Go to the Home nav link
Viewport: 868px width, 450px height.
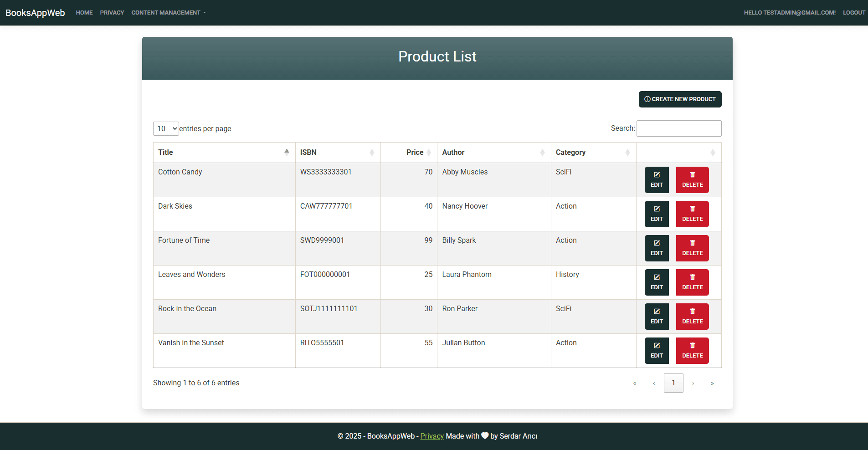point(84,13)
